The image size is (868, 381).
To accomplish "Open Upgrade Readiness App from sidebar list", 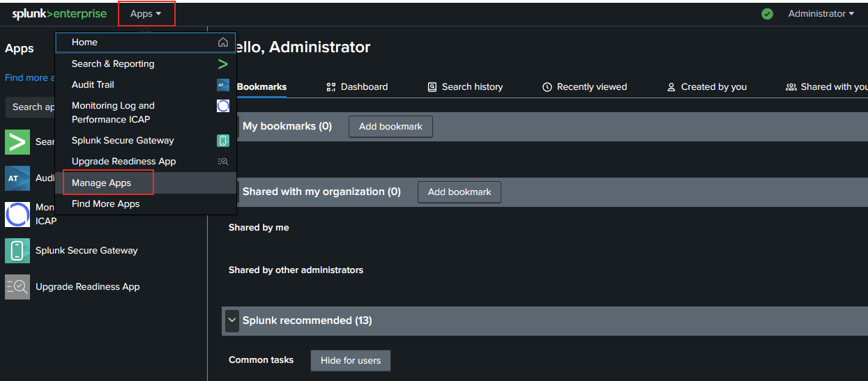I will 88,286.
